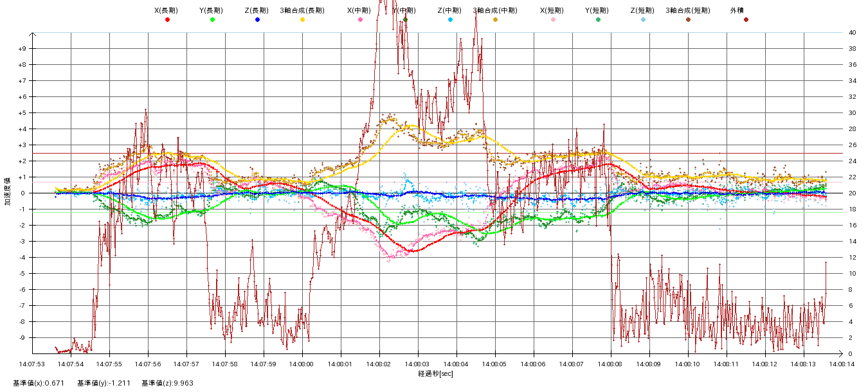This screenshot has width=868, height=392.
Task: Click the 基準値(x):0.671 text
Action: point(39,383)
